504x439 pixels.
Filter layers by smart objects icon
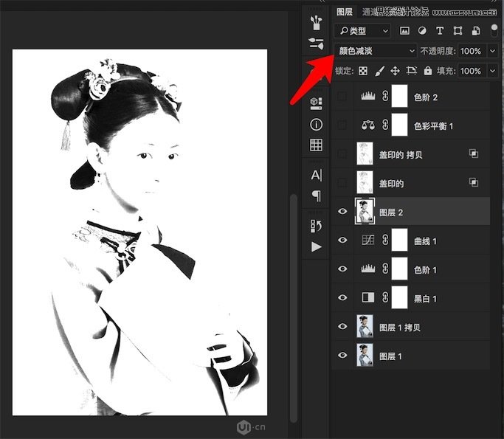(476, 31)
